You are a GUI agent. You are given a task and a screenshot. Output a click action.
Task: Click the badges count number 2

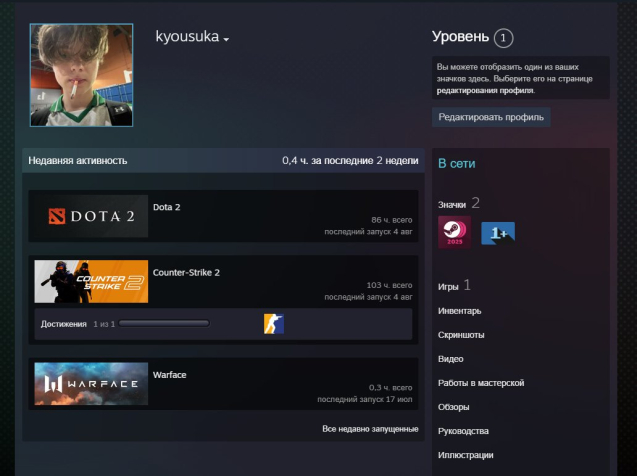tap(476, 203)
